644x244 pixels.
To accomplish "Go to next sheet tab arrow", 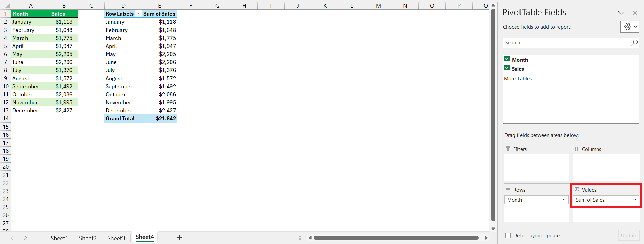I will tap(26, 238).
